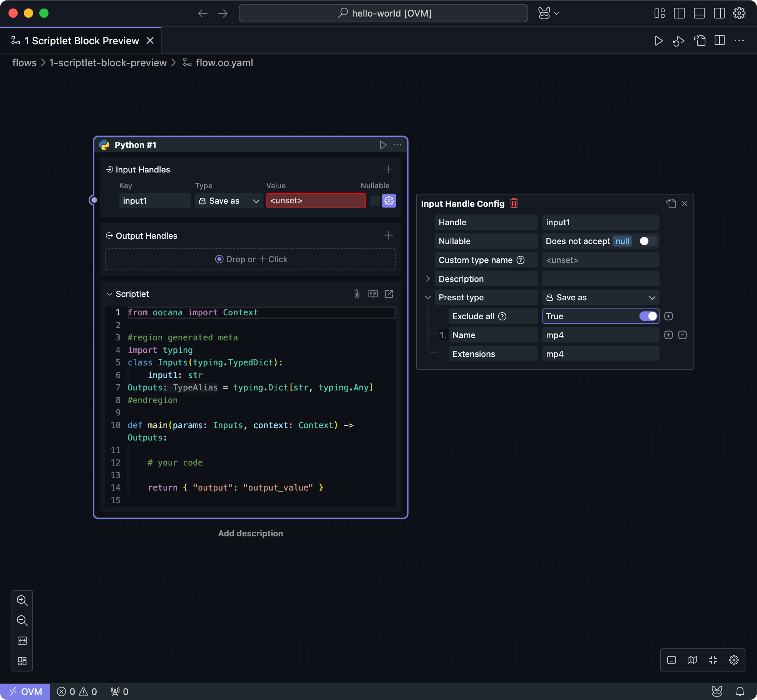Open Scriptlet in external editor icon

389,294
